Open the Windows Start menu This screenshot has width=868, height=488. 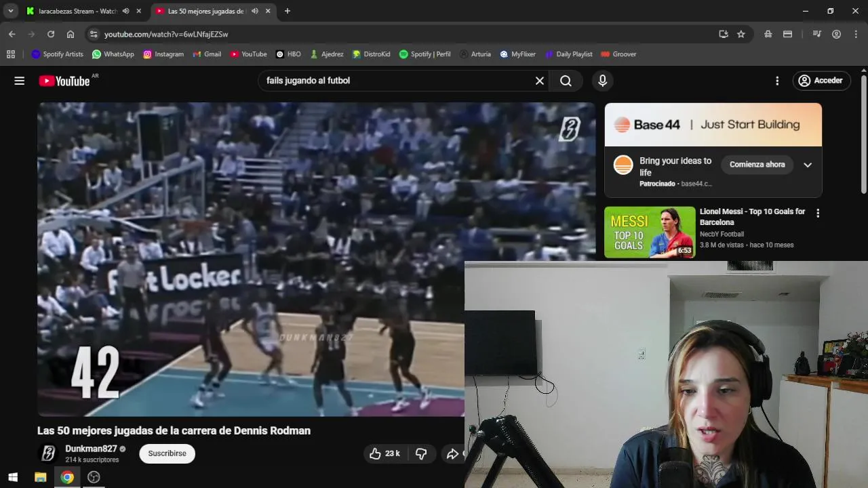click(13, 477)
